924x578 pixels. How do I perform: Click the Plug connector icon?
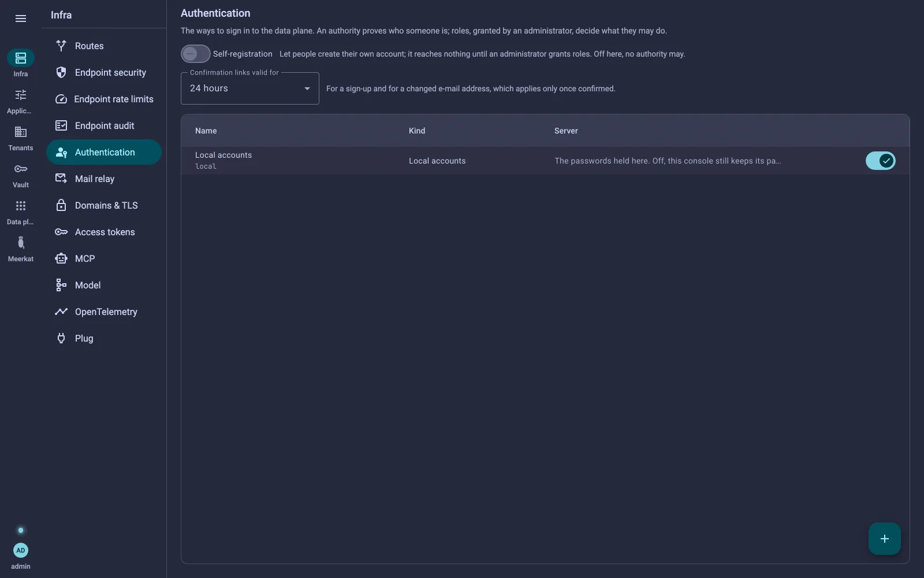(x=61, y=338)
